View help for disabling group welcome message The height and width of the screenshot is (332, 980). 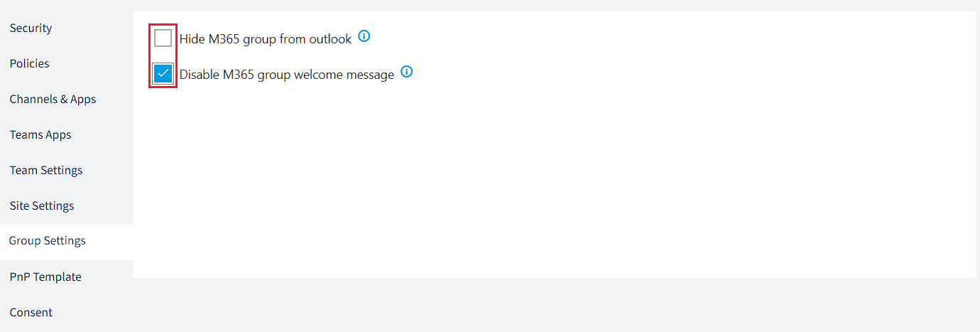tap(407, 72)
